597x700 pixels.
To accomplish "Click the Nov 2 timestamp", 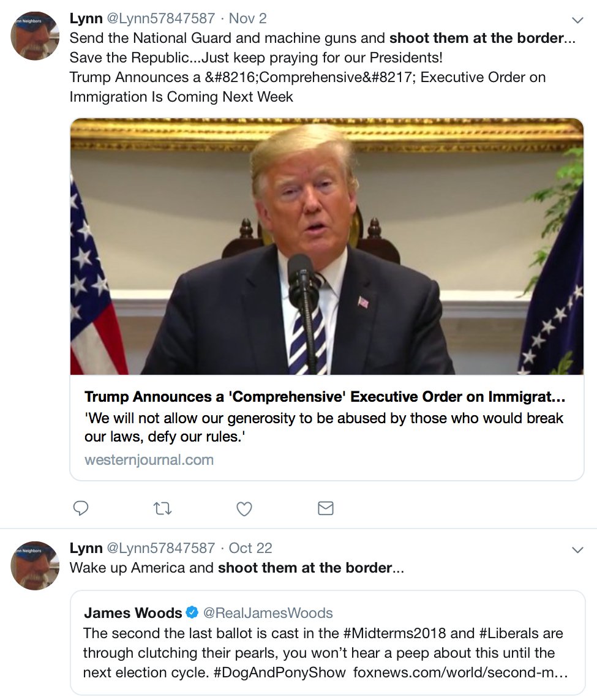I will click(247, 18).
